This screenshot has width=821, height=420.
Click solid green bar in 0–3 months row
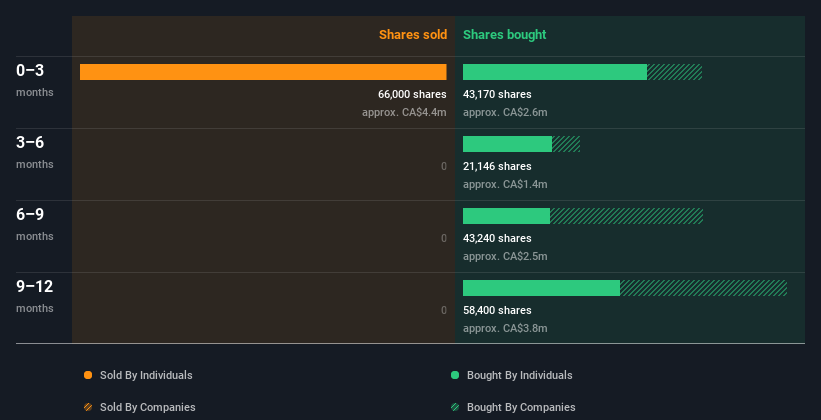555,72
